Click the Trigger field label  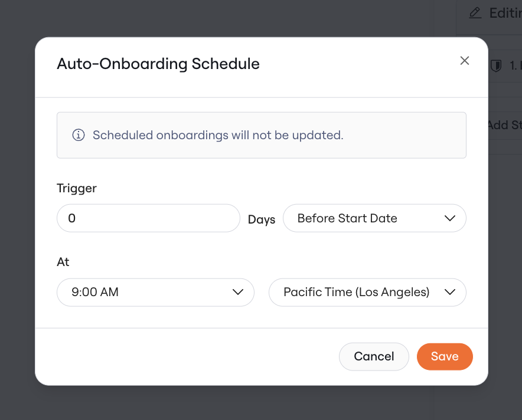coord(77,189)
